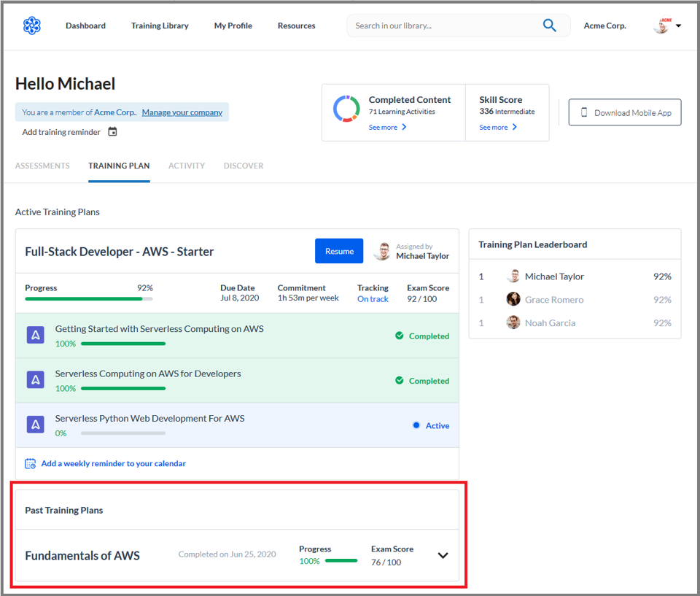The width and height of the screenshot is (700, 596).
Task: Click the Training Plan Leaderboard heading
Action: coord(532,244)
